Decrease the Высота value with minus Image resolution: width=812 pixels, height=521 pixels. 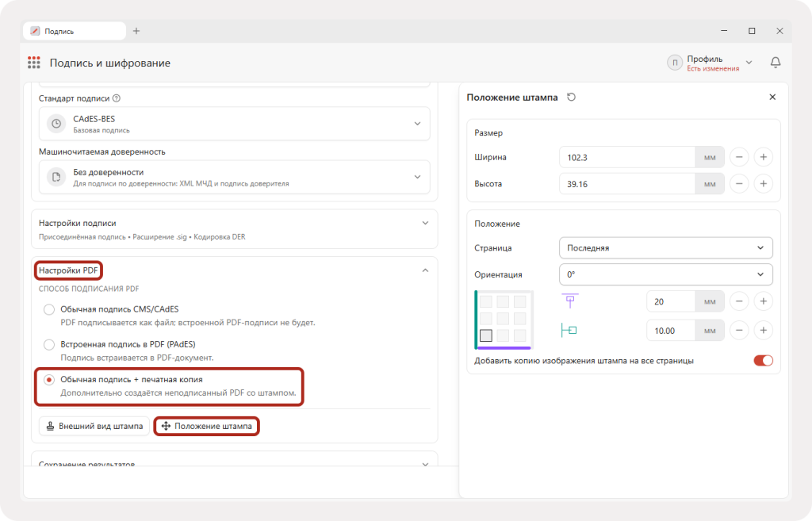[739, 184]
